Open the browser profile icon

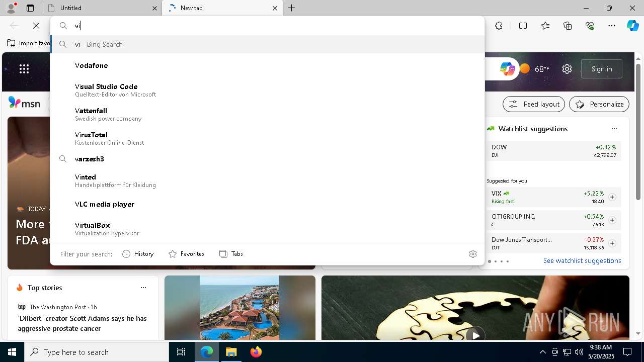(x=11, y=8)
